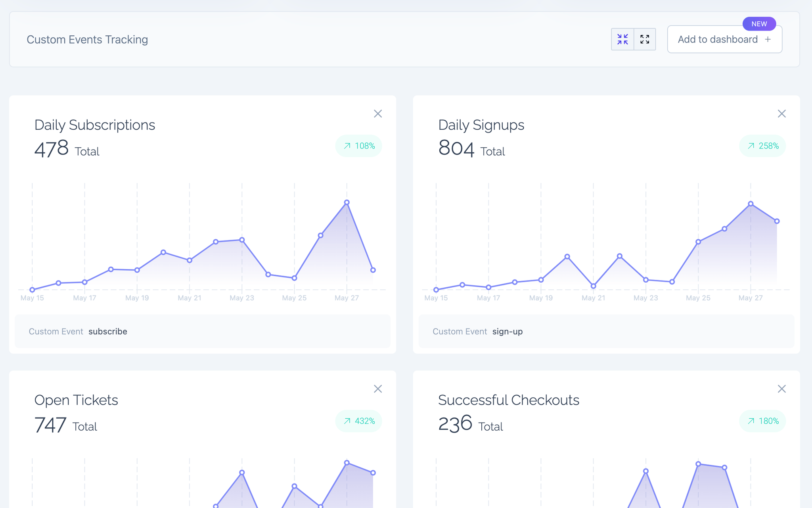Click the NEW badge
The image size is (812, 508).
click(759, 24)
